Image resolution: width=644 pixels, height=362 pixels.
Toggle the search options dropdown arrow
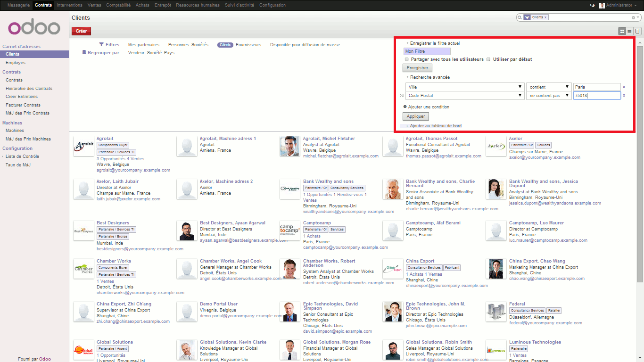(639, 17)
